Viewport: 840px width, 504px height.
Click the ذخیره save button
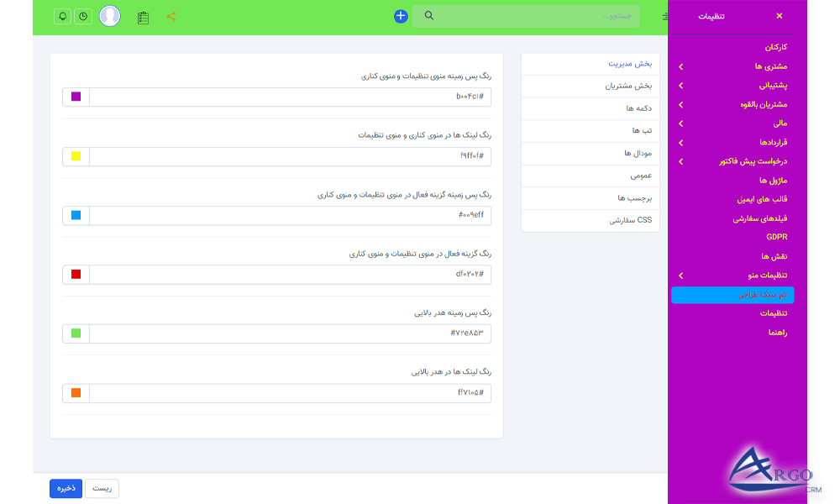[x=66, y=488]
